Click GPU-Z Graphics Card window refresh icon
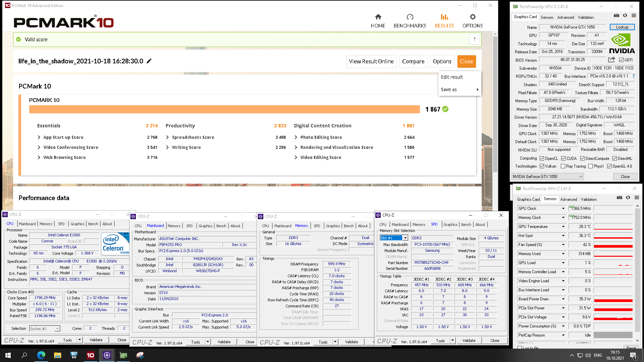Screen dimensions: 644x362 click(625, 15)
